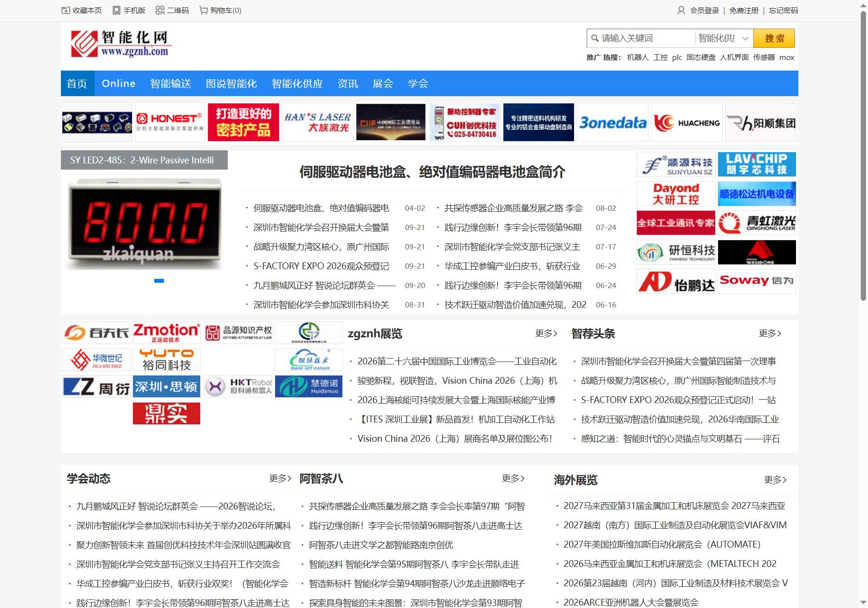
Task: Open the 智能化网 site logo
Action: tap(121, 43)
